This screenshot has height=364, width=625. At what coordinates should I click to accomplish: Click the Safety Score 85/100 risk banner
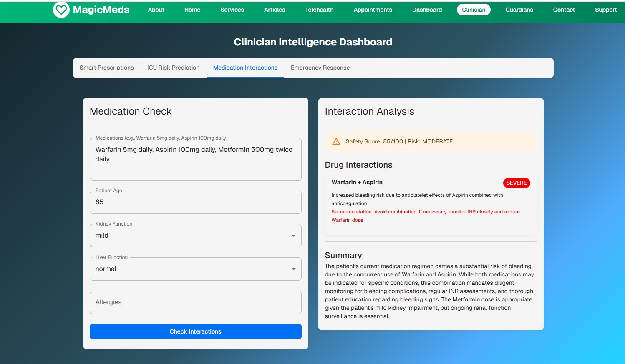click(431, 141)
